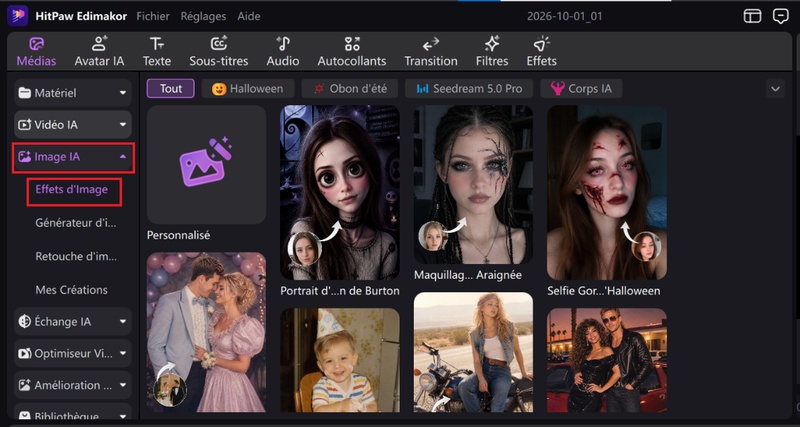Screen dimensions: 800x427
Task: Switch to the Audio panel
Action: tap(283, 52)
